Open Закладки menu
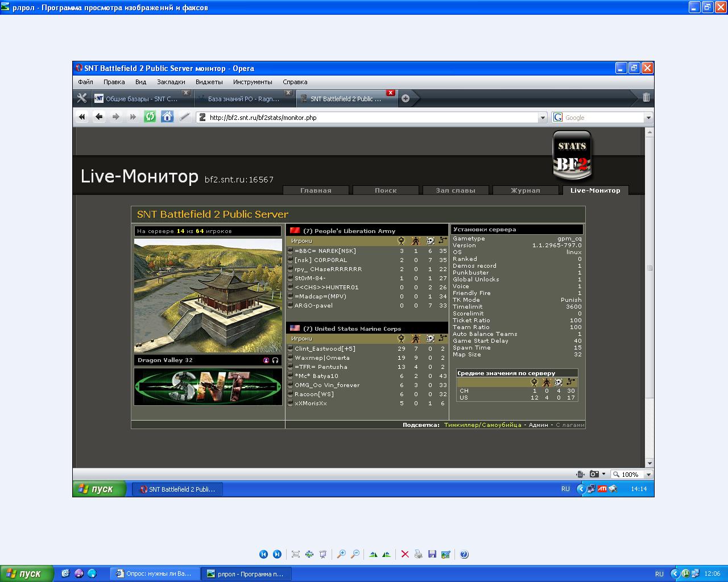Image resolution: width=728 pixels, height=582 pixels. pyautogui.click(x=171, y=82)
